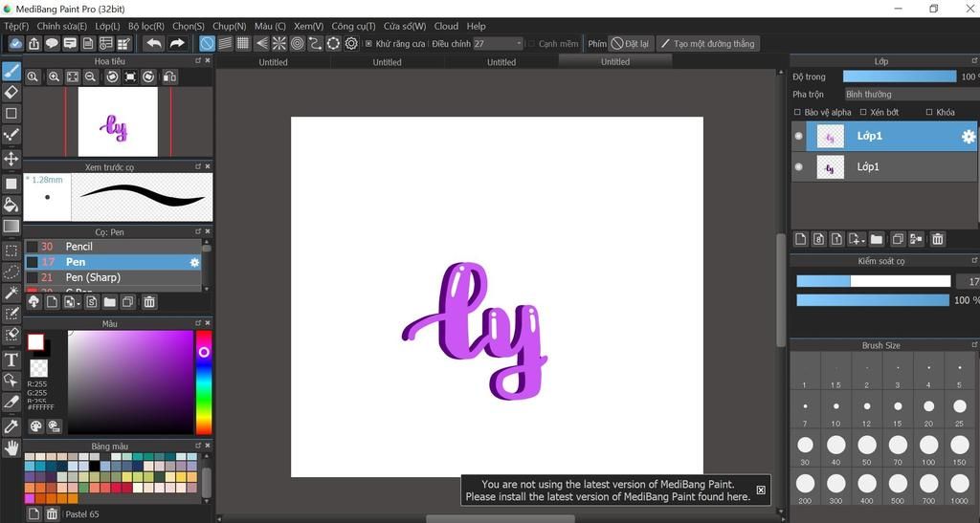Click the Redo arrow in toolbar

tap(177, 43)
